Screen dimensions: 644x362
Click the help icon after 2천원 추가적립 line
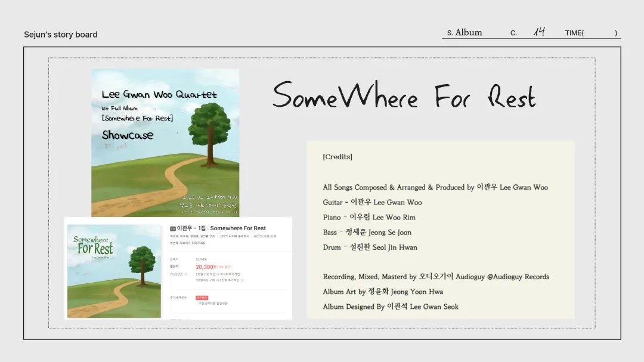[x=242, y=280]
